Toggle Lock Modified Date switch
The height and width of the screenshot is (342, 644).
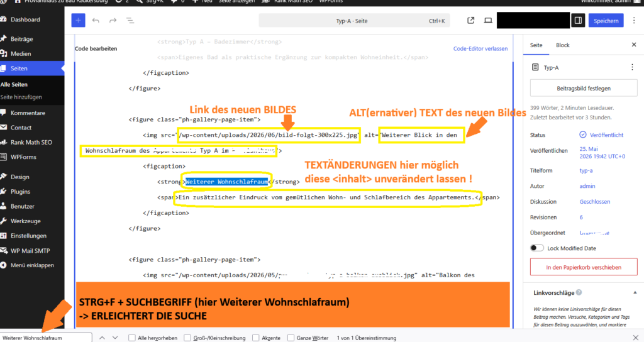click(x=536, y=248)
